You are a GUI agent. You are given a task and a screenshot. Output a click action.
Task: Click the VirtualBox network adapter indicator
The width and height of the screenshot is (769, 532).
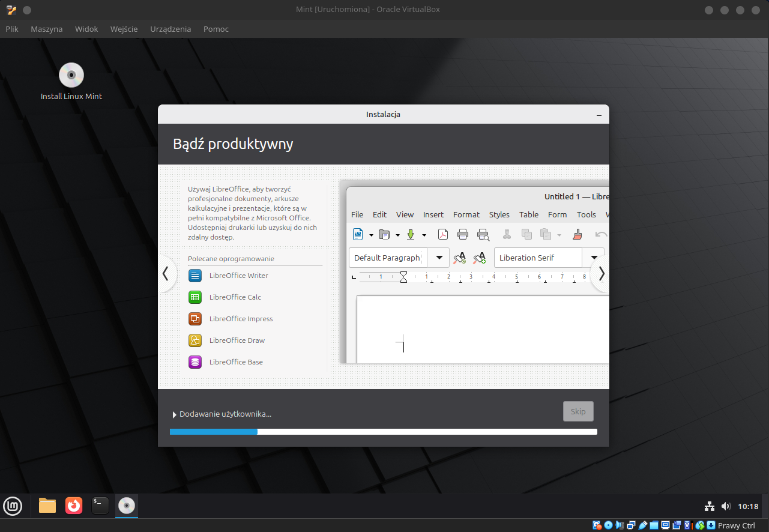click(632, 525)
